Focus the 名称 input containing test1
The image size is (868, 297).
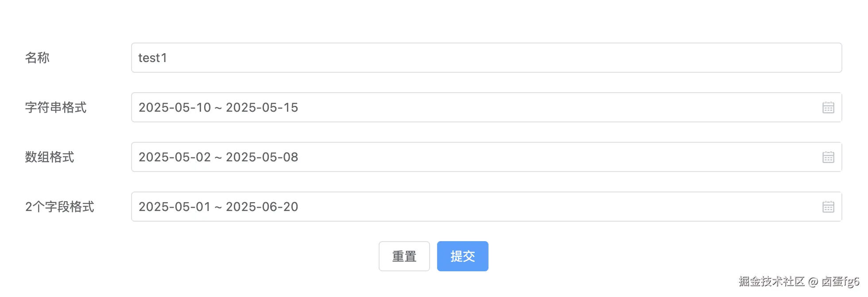486,58
